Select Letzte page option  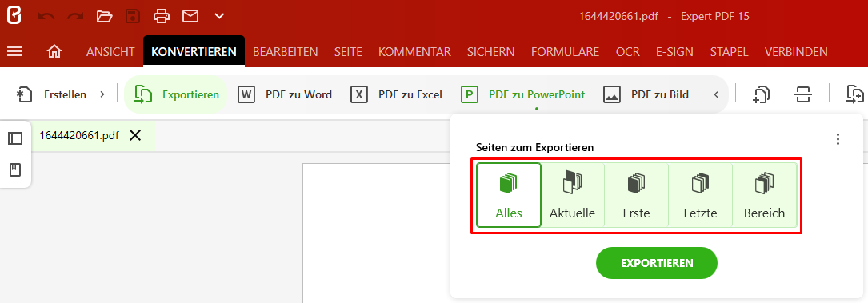700,195
